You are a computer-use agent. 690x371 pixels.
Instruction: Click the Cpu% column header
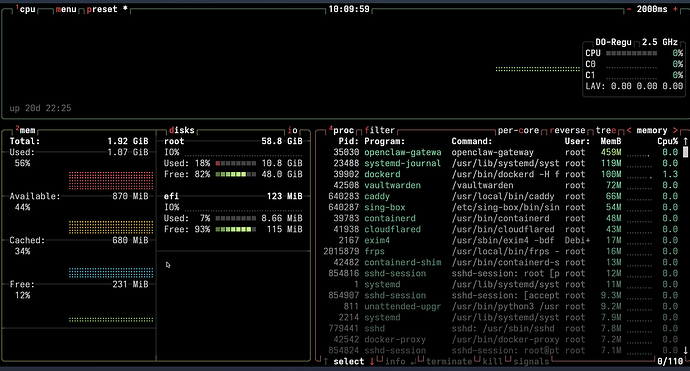[668, 141]
